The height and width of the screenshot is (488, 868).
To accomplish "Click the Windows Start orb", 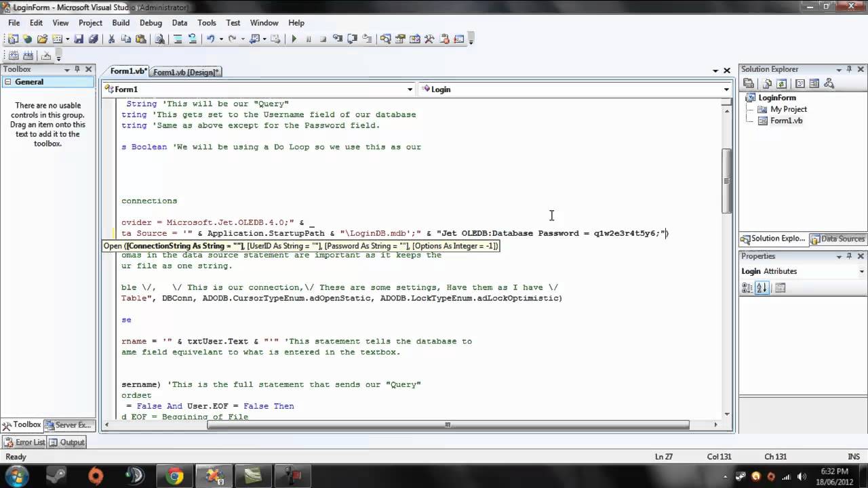I will point(16,476).
